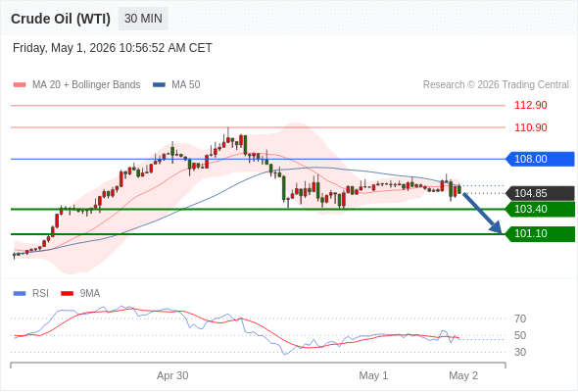Click the RSI 30 level label

pyautogui.click(x=520, y=352)
